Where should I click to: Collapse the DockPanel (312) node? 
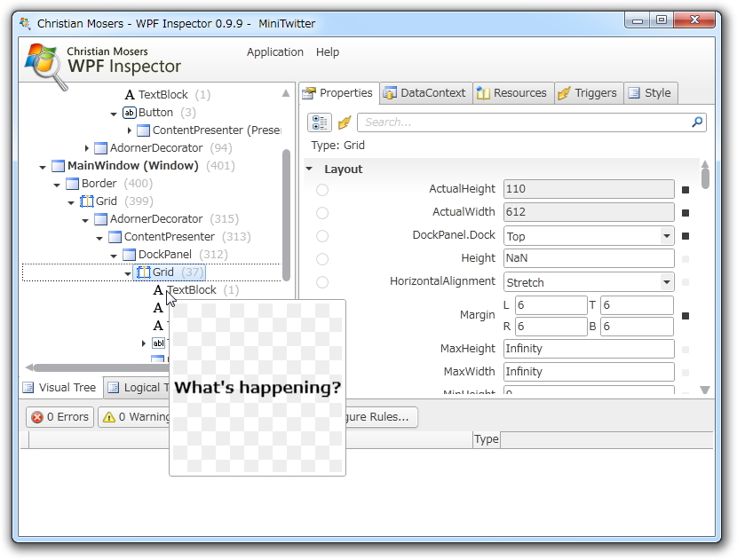114,256
